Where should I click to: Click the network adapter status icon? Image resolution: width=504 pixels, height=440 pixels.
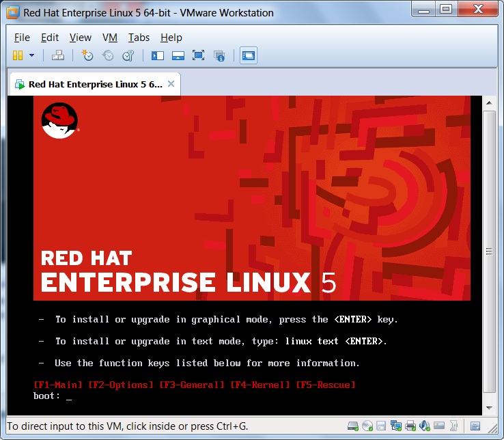(x=395, y=426)
